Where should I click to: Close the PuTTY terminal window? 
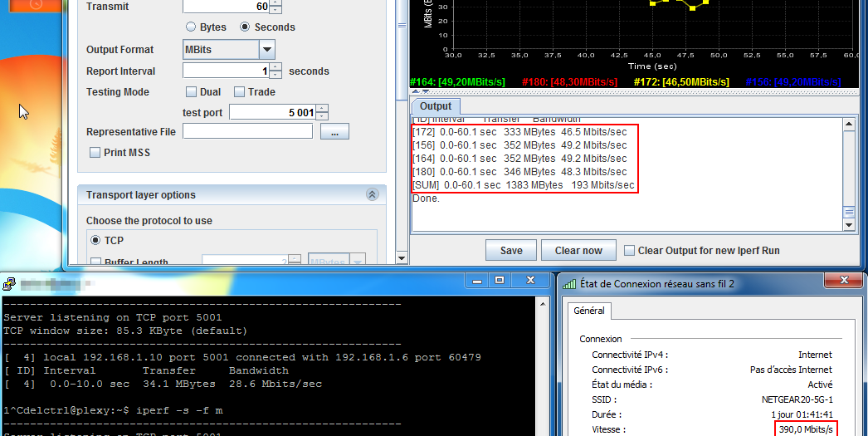click(x=529, y=282)
